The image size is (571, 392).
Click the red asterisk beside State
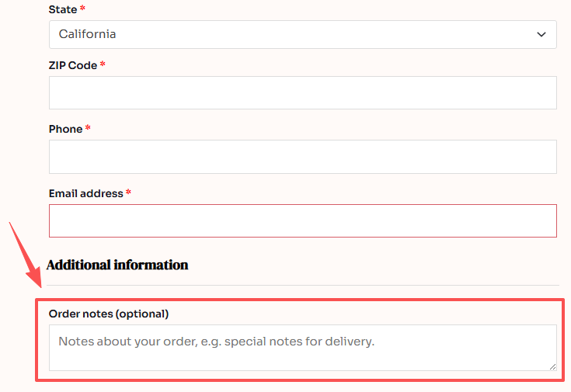pos(82,9)
